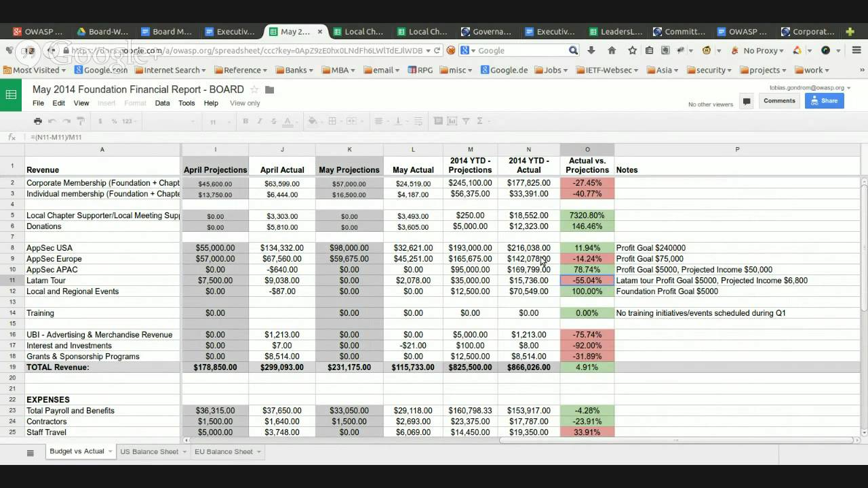Viewport: 868px width, 488px height.
Task: Click the functions sigma icon
Action: pyautogui.click(x=480, y=121)
